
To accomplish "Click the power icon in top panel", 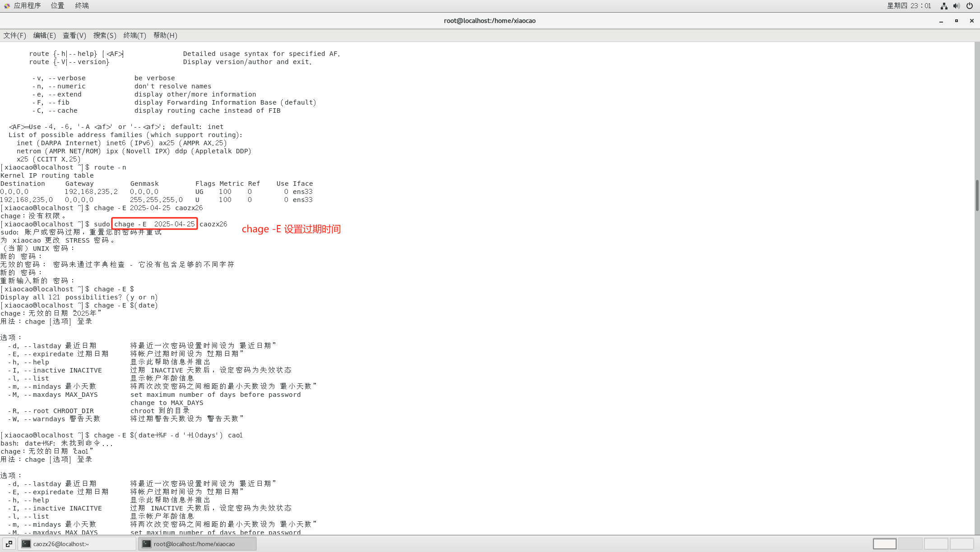I will coord(969,6).
